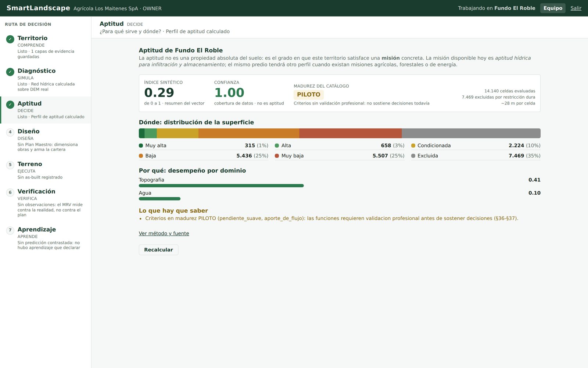This screenshot has height=368, width=588.
Task: Open the Equipo button
Action: click(553, 8)
